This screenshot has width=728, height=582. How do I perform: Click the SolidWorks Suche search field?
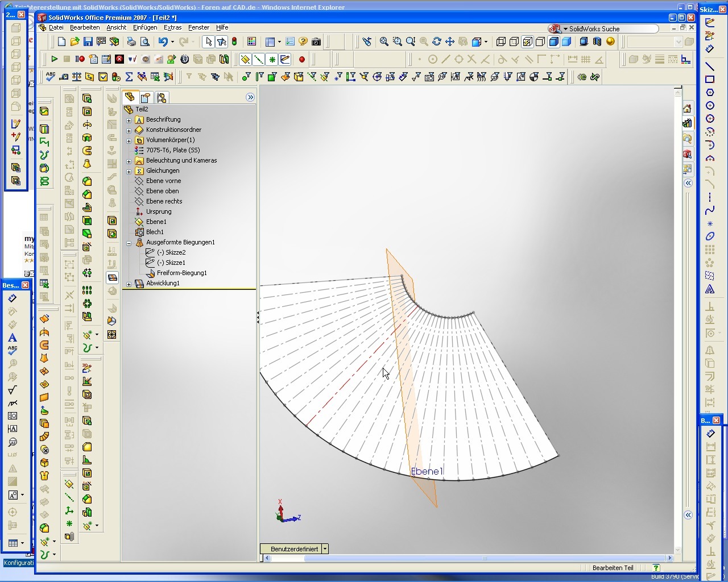click(x=613, y=28)
